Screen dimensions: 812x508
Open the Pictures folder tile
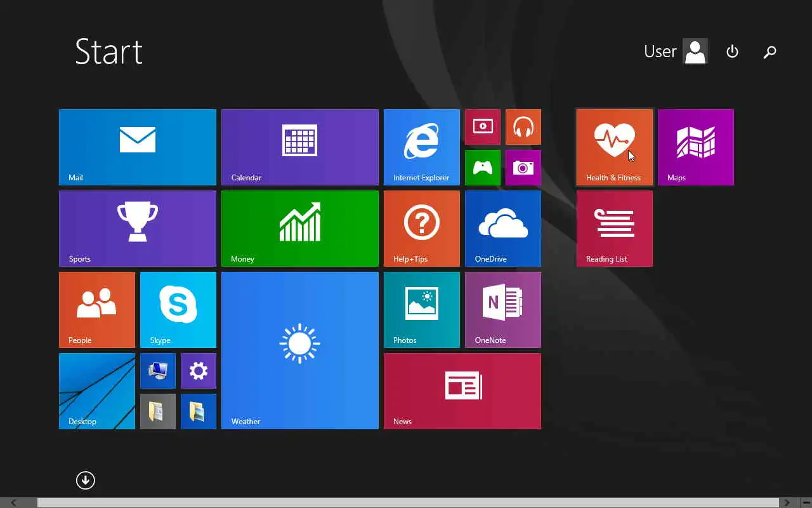tap(199, 411)
